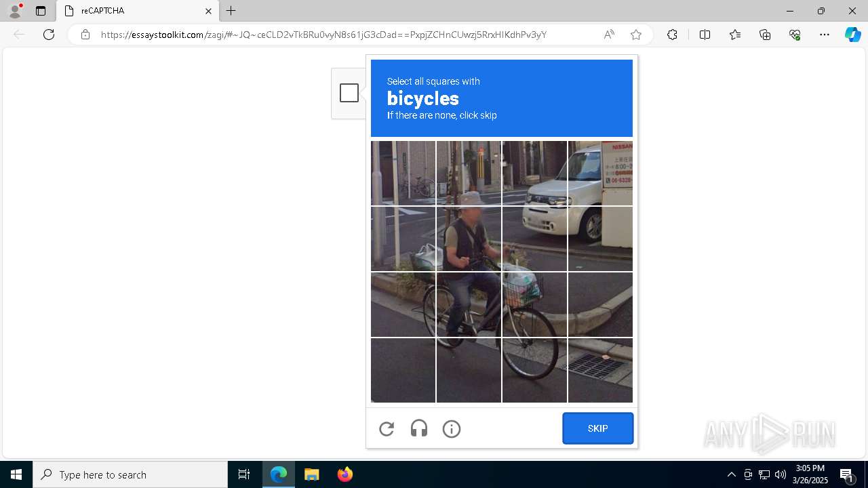Go back in browser history

(19, 35)
